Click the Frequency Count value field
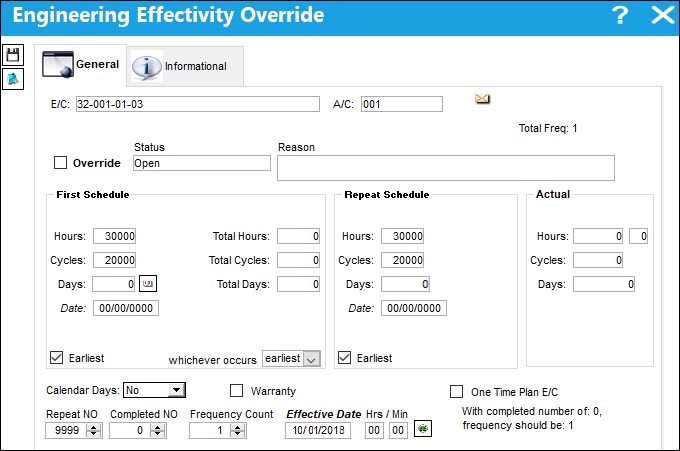This screenshot has width=680, height=451. (210, 430)
